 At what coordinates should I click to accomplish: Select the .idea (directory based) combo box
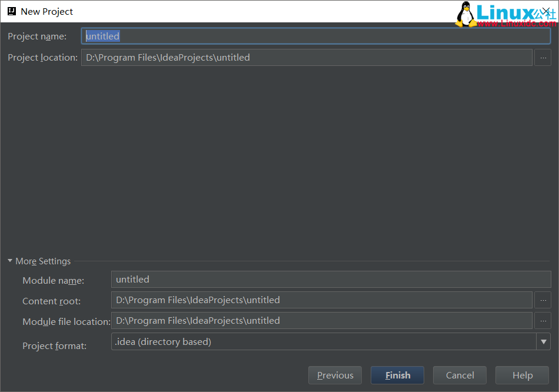pyautogui.click(x=322, y=341)
